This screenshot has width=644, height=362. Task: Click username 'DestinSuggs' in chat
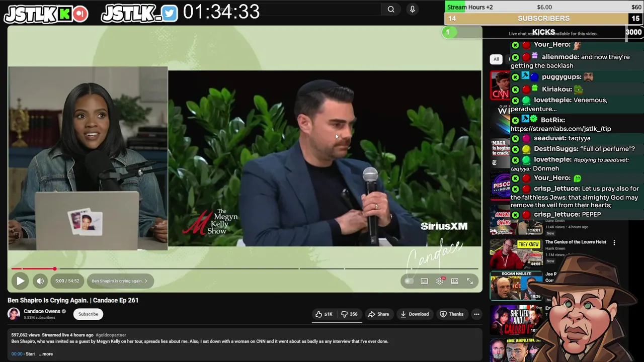coord(555,149)
